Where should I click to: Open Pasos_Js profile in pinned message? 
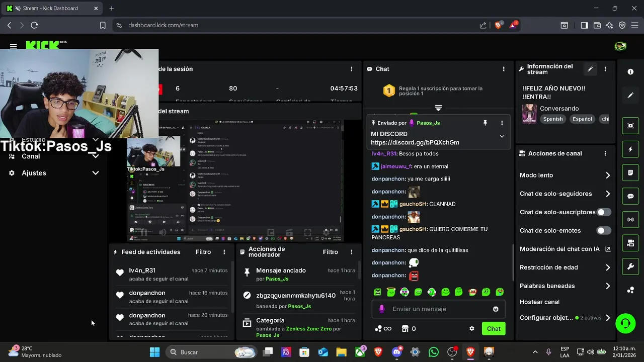click(428, 123)
